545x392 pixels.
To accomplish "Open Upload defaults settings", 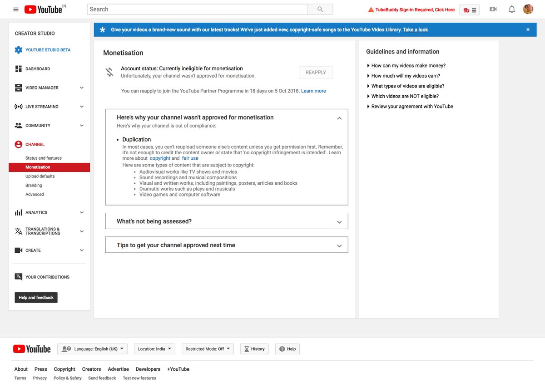I will [x=40, y=176].
